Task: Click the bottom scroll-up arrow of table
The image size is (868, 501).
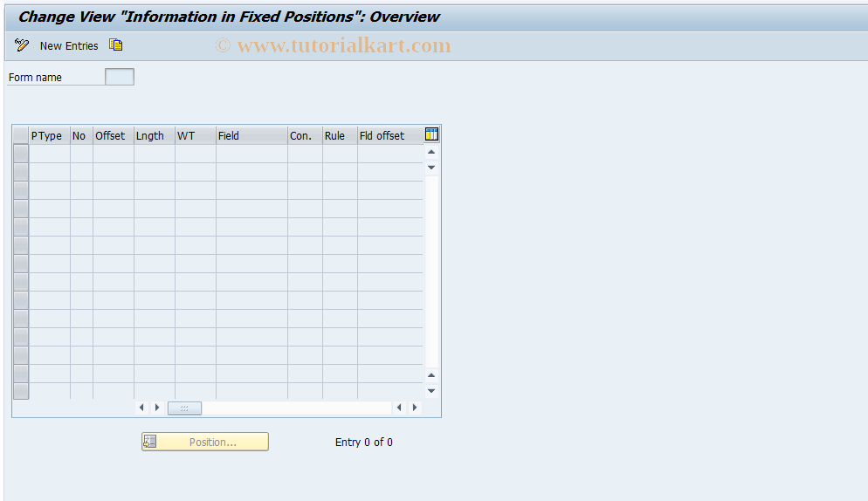Action: [431, 375]
